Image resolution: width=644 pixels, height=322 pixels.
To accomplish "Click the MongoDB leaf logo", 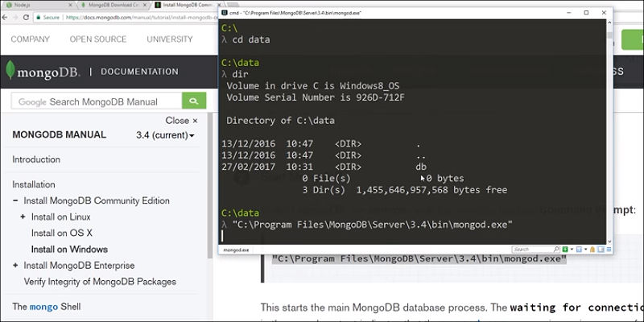I will [x=10, y=70].
